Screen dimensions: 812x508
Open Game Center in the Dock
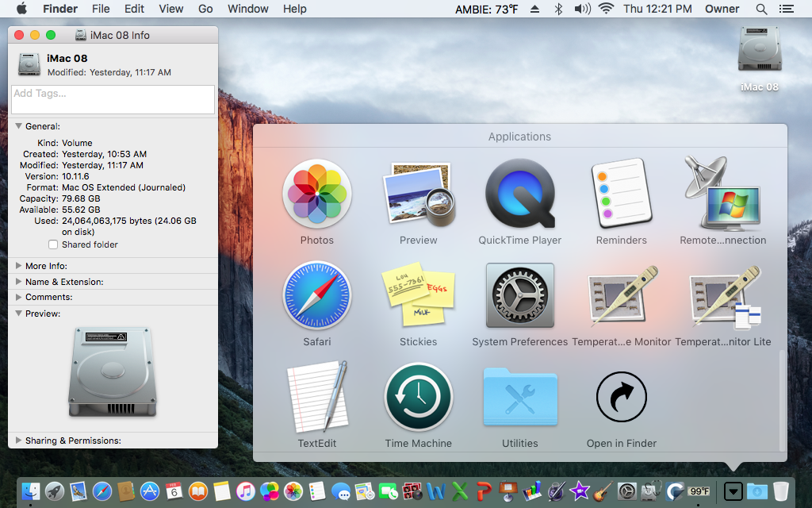pyautogui.click(x=270, y=491)
